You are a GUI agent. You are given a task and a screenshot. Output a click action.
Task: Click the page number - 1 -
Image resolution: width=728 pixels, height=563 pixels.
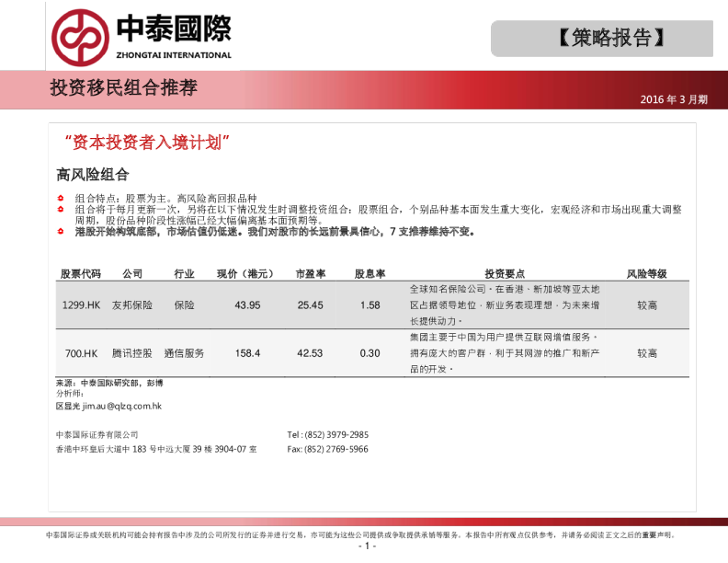(368, 546)
